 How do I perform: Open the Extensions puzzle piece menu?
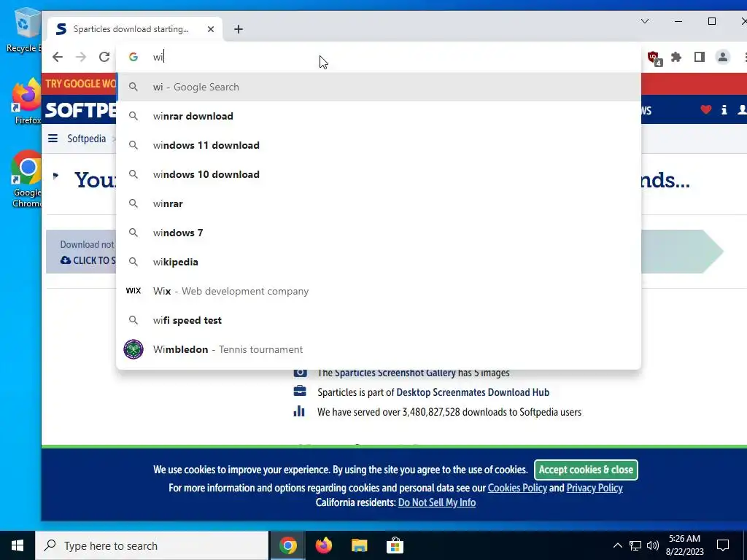tap(676, 57)
